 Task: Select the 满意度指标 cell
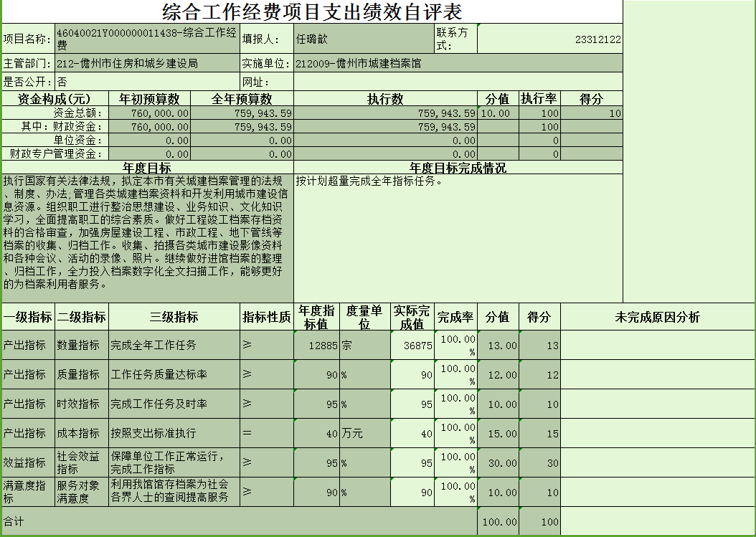pyautogui.click(x=28, y=492)
